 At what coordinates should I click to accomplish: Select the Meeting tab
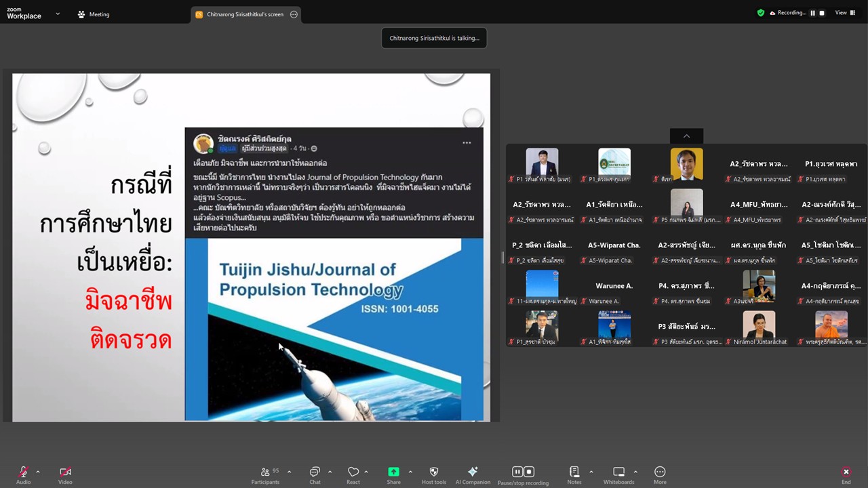94,14
